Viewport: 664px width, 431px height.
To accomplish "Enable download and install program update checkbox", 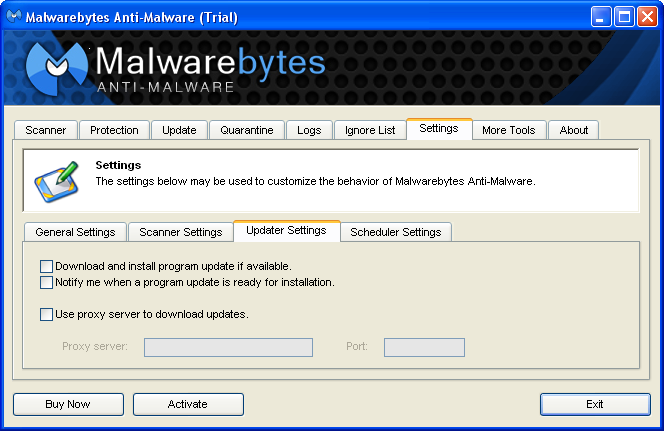I will 46,266.
